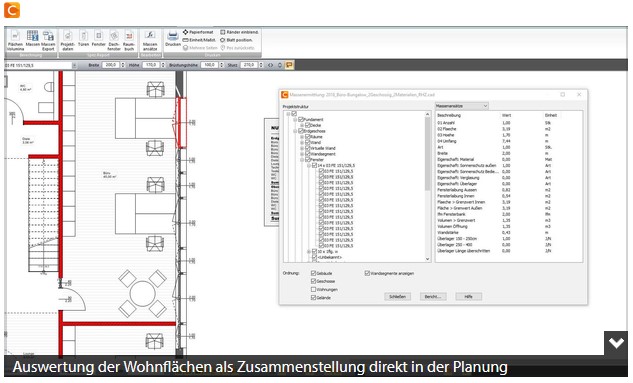The height and width of the screenshot is (383, 633).
Task: Click project tree scrollbar down arrow
Action: (x=428, y=259)
